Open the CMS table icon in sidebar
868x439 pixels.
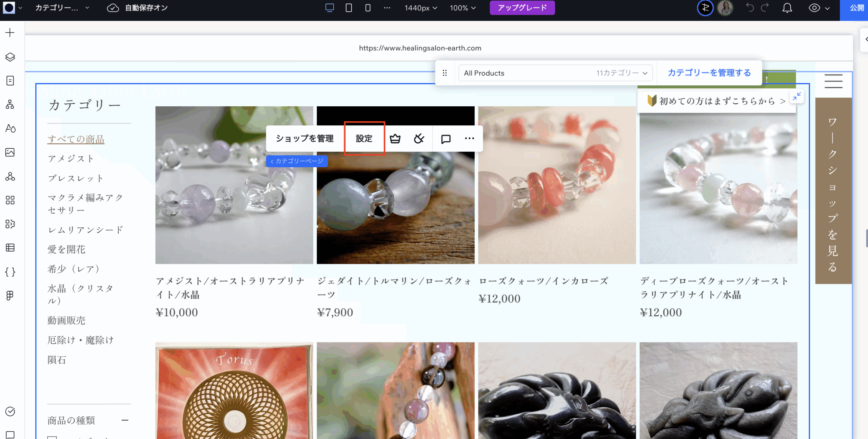click(10, 248)
